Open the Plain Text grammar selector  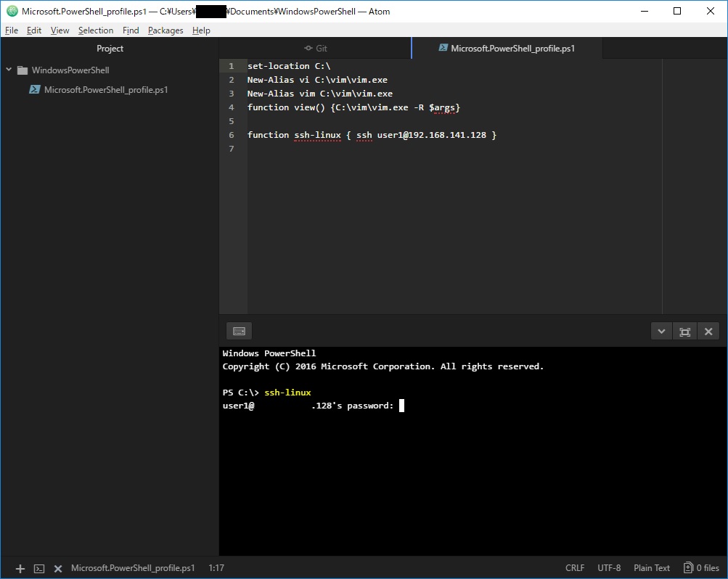click(x=652, y=568)
